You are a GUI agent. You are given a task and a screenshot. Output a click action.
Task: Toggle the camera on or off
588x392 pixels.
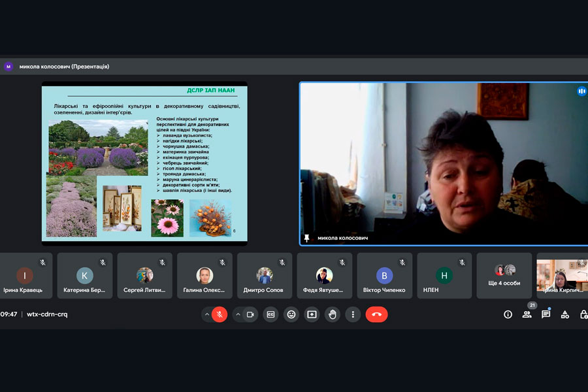(x=250, y=314)
